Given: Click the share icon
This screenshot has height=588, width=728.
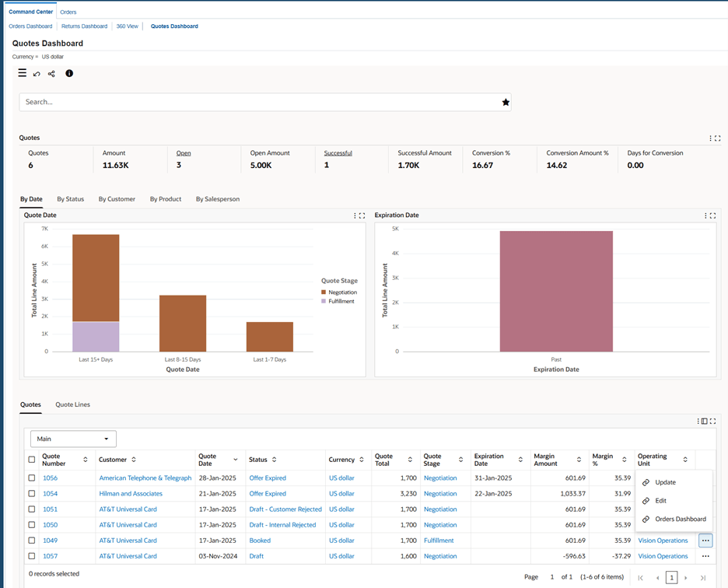Looking at the screenshot, I should pos(51,73).
